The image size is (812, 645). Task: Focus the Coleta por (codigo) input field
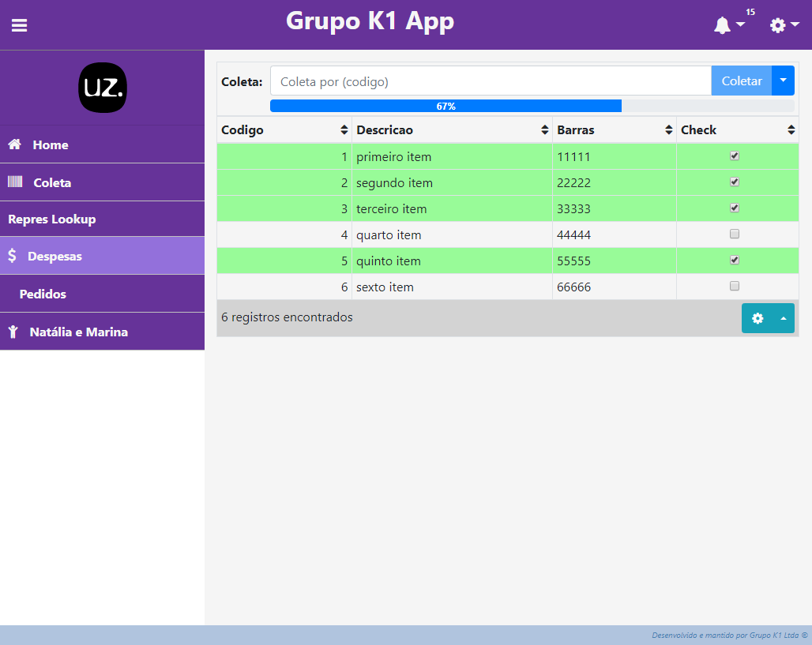coord(491,81)
